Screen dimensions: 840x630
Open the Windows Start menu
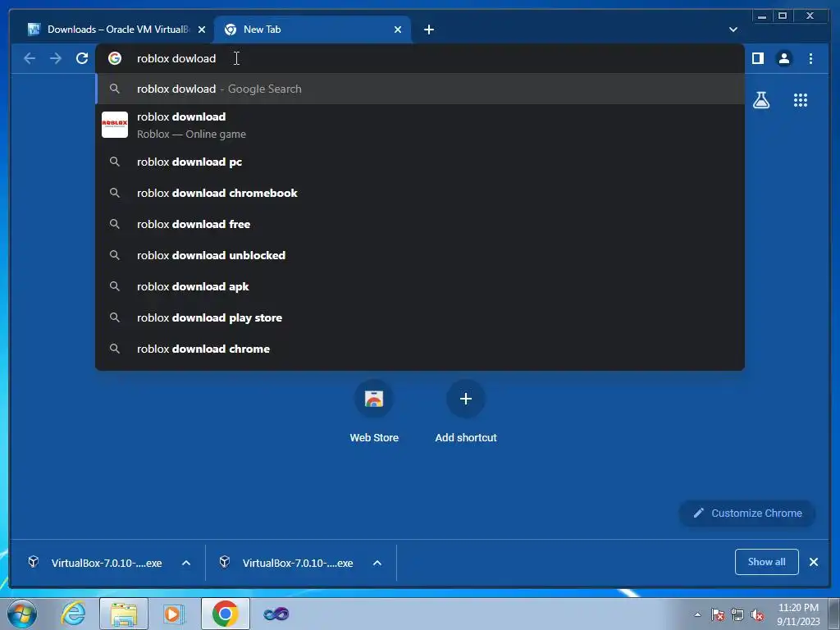pos(22,614)
